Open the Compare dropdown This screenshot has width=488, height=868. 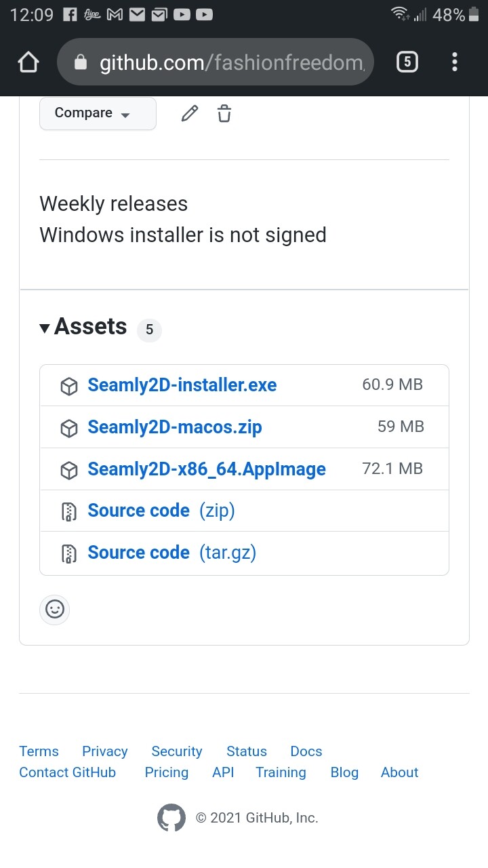pos(98,113)
